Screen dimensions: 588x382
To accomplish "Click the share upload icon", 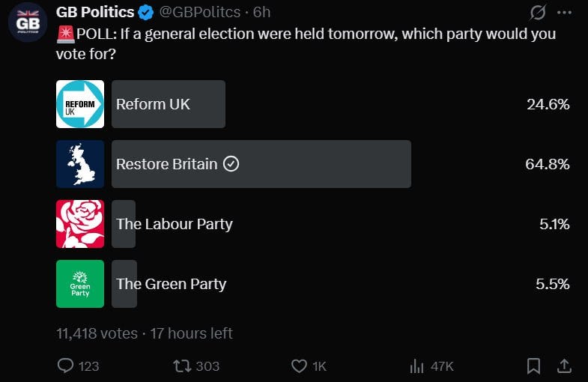I will pyautogui.click(x=564, y=366).
